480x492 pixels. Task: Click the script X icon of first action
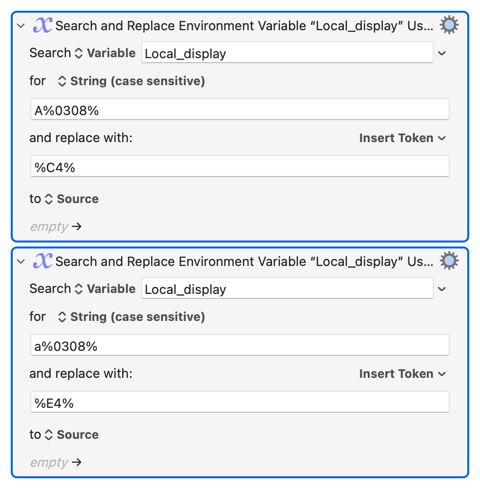tap(42, 25)
